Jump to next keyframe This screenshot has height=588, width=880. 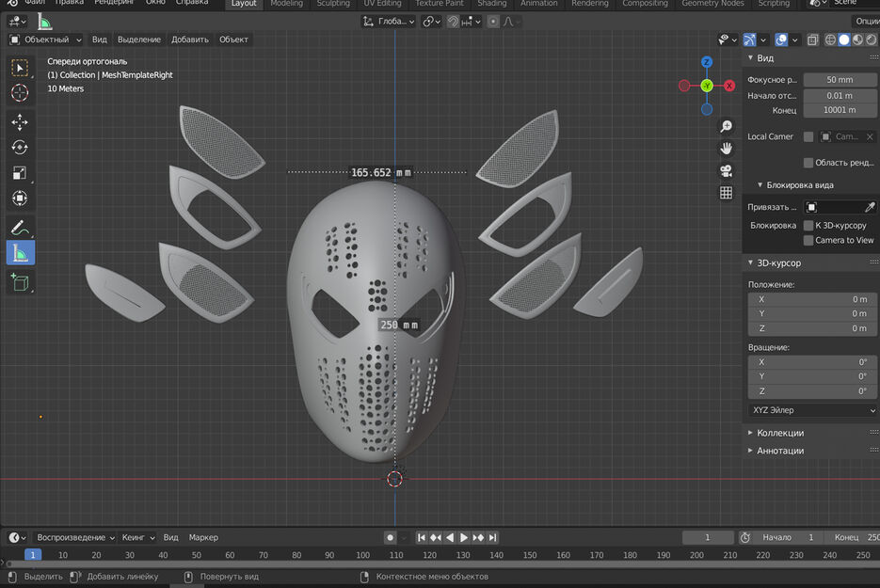pyautogui.click(x=478, y=537)
